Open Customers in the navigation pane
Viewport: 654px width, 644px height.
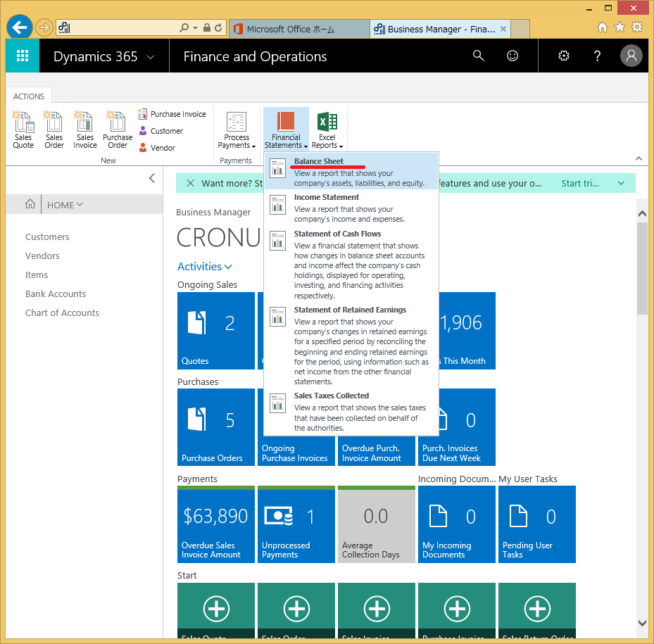pyautogui.click(x=47, y=237)
